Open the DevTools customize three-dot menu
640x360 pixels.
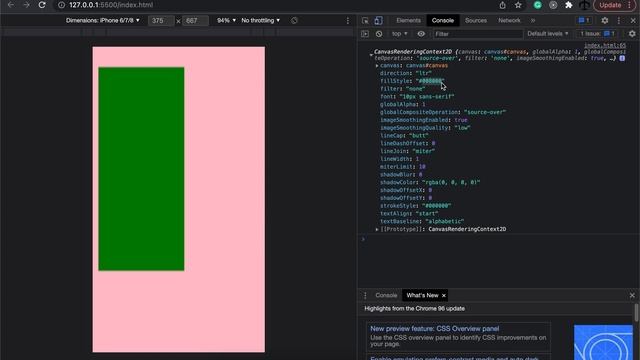click(619, 20)
